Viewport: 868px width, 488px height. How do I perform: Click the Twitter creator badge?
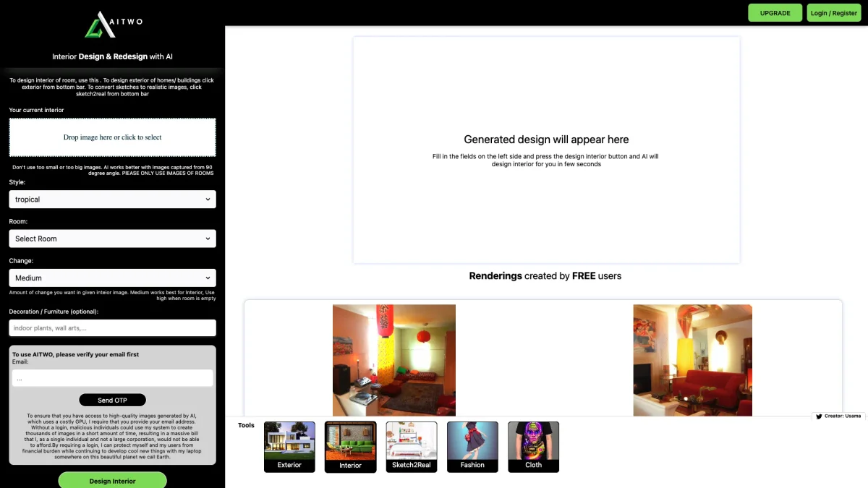click(x=839, y=416)
